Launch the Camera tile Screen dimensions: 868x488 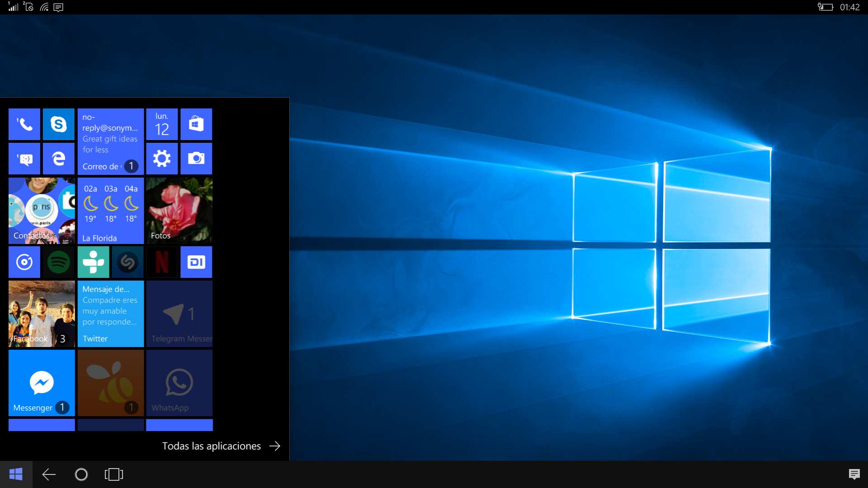point(196,159)
